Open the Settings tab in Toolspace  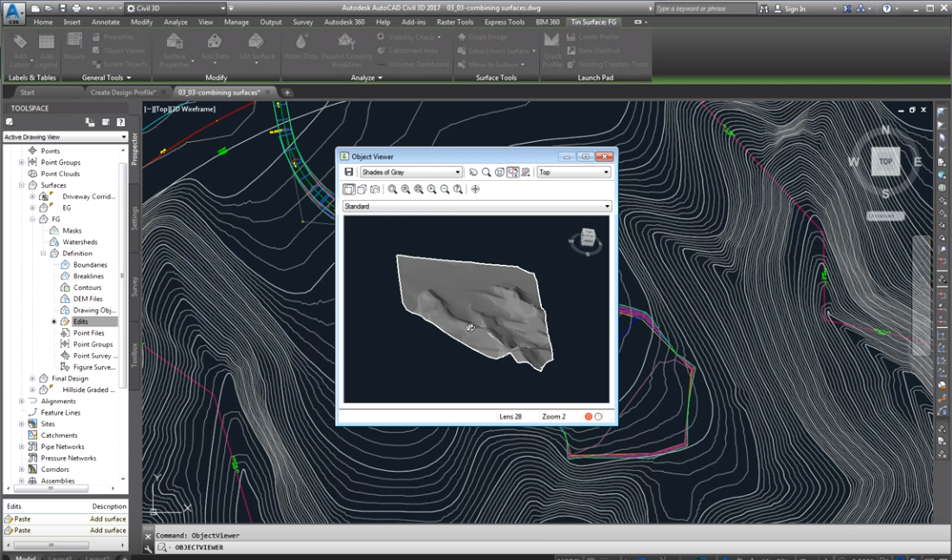(134, 217)
